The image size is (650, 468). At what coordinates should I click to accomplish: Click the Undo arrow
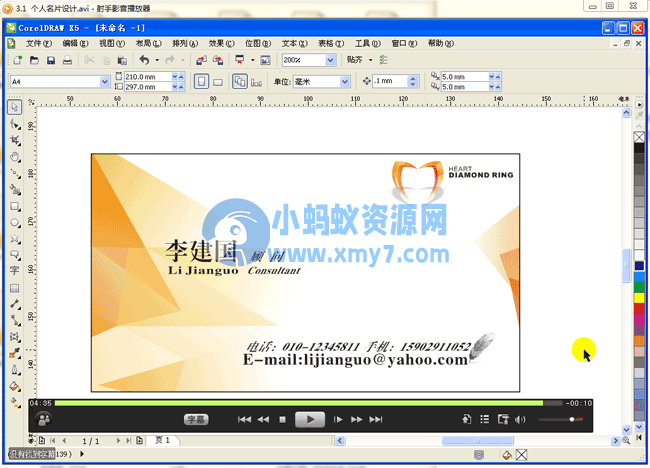coord(144,60)
